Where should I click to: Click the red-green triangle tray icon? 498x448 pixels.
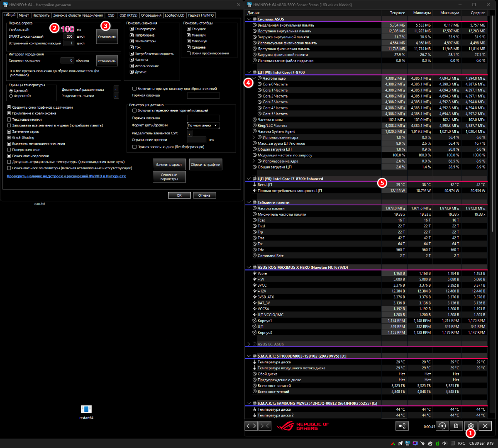[x=393, y=443]
